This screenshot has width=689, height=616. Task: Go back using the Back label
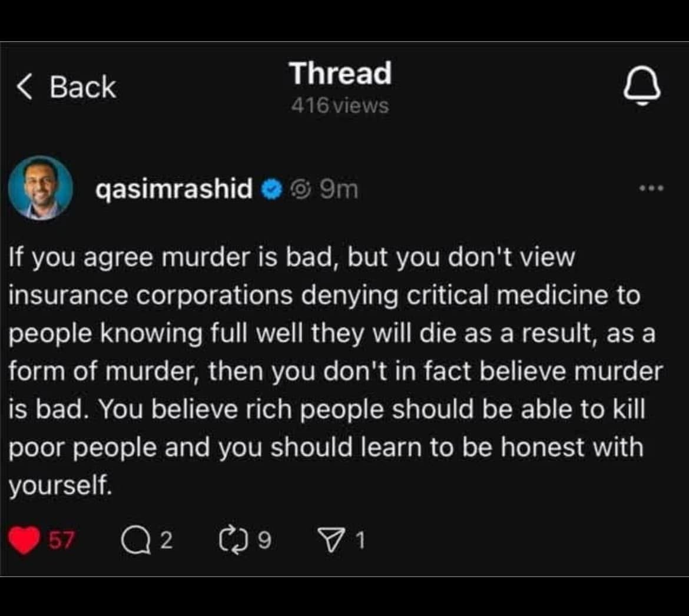[82, 87]
